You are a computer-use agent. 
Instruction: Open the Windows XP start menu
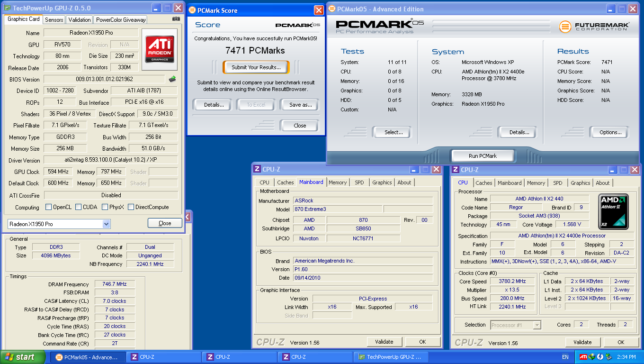[23, 357]
